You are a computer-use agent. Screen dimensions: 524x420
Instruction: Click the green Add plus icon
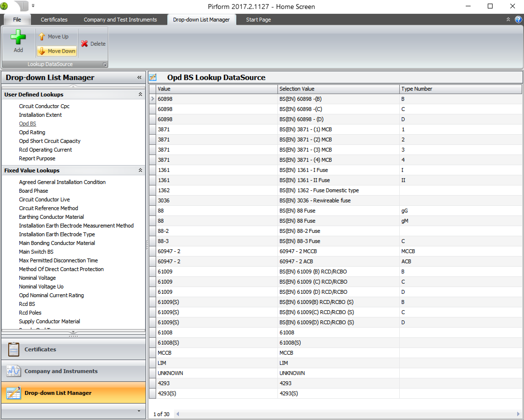18,37
